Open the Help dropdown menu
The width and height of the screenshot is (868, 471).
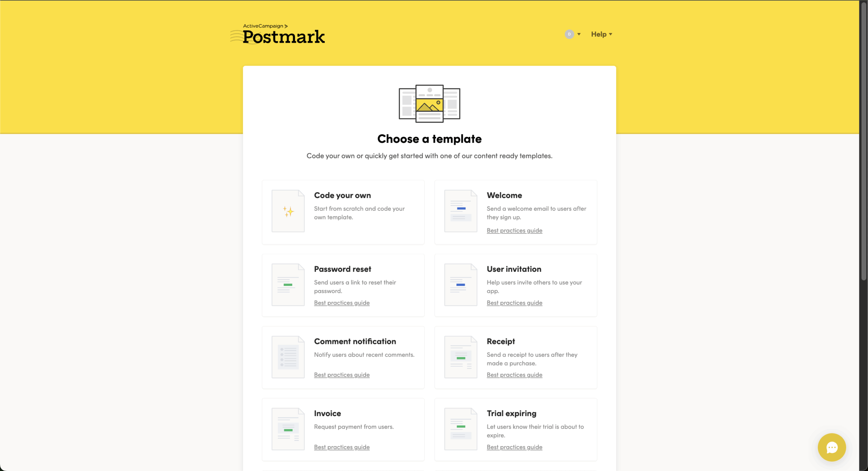point(601,34)
